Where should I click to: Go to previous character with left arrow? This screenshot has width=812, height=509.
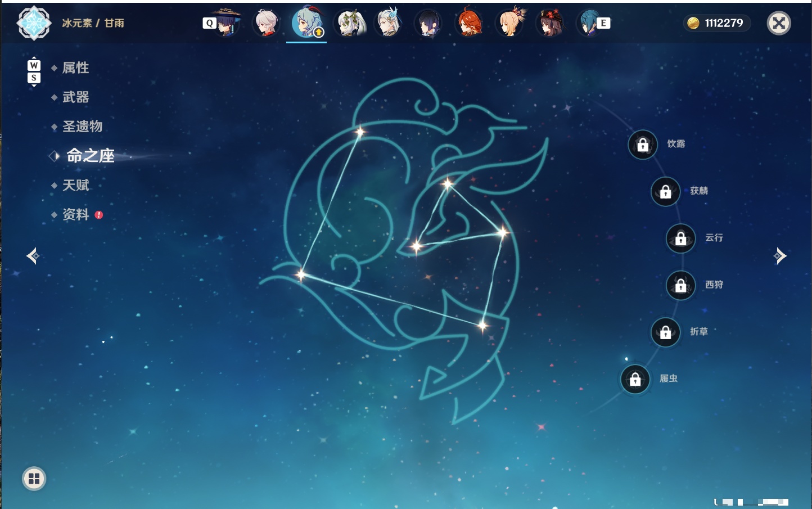coord(33,256)
